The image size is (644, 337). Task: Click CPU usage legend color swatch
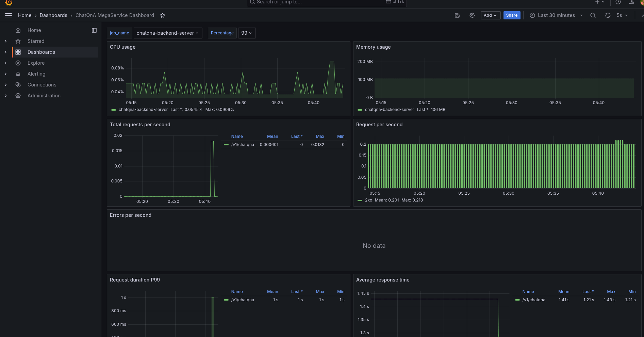point(114,110)
